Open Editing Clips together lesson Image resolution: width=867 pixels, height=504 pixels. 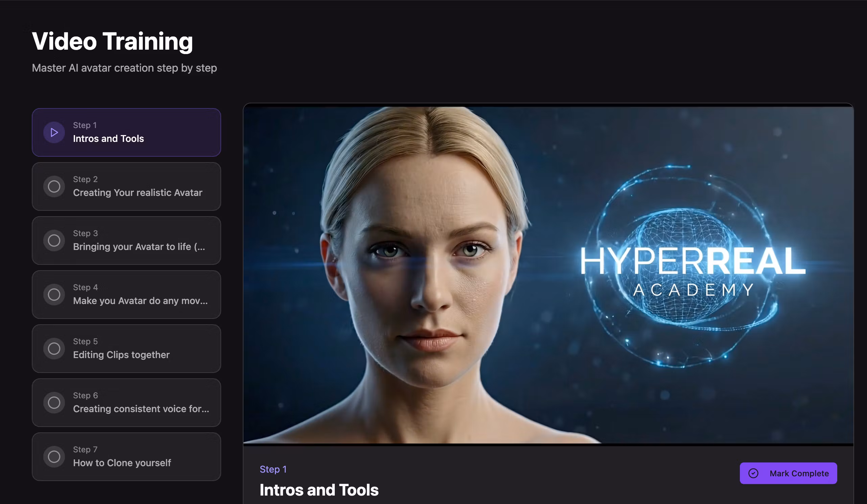coord(121,354)
